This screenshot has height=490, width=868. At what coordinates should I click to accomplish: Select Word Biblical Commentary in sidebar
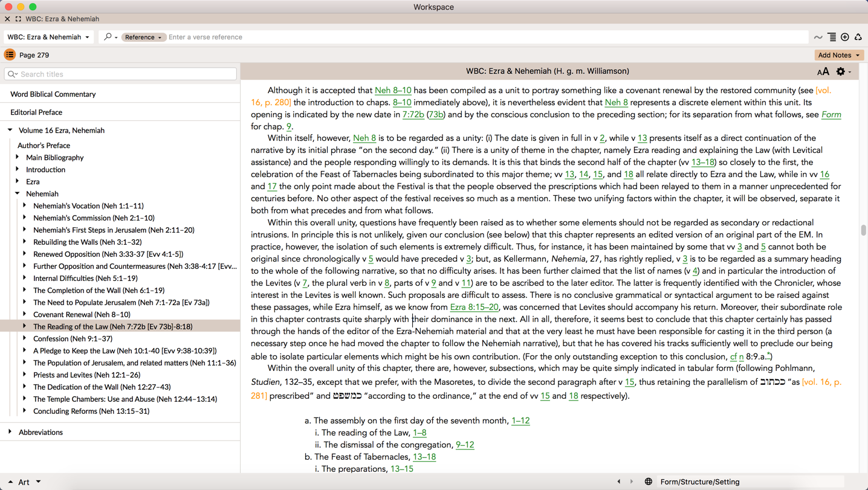point(53,94)
